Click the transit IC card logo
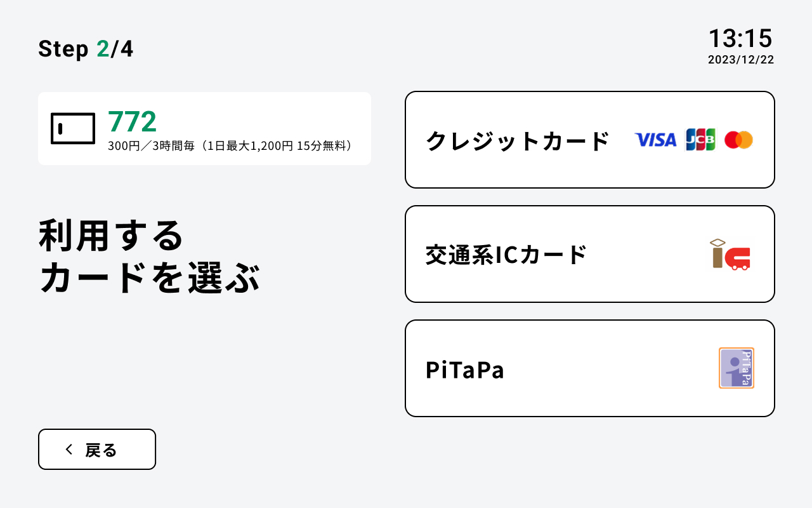 point(730,254)
